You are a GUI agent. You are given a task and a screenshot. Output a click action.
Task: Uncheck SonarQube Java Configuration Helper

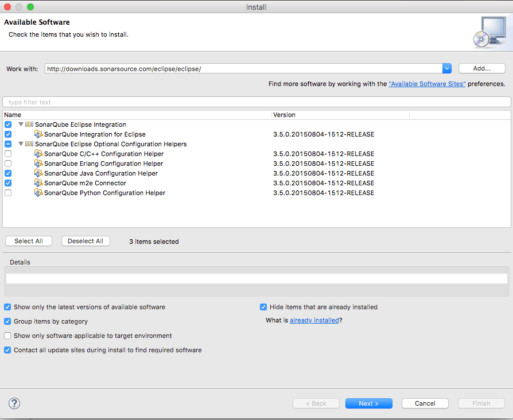[8, 173]
